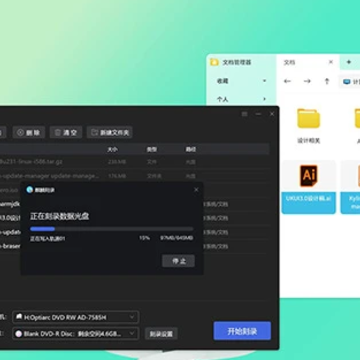Click the computer icon in address bar
Viewport: 360px width, 360px height.
pos(347,82)
